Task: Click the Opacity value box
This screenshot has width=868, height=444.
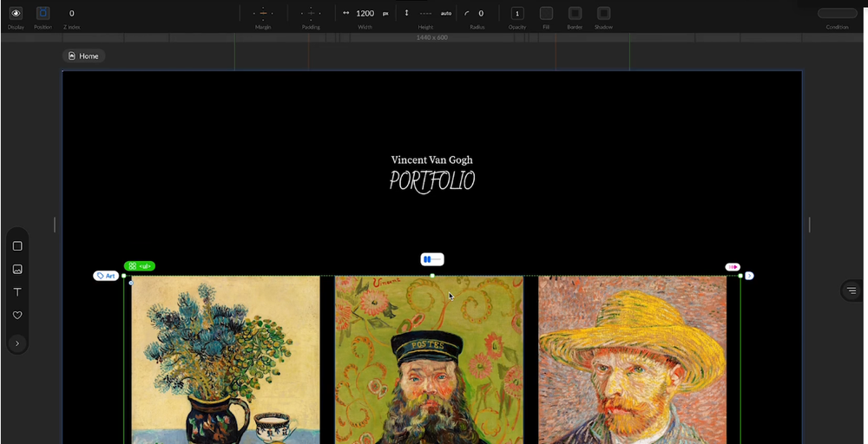Action: tap(517, 13)
